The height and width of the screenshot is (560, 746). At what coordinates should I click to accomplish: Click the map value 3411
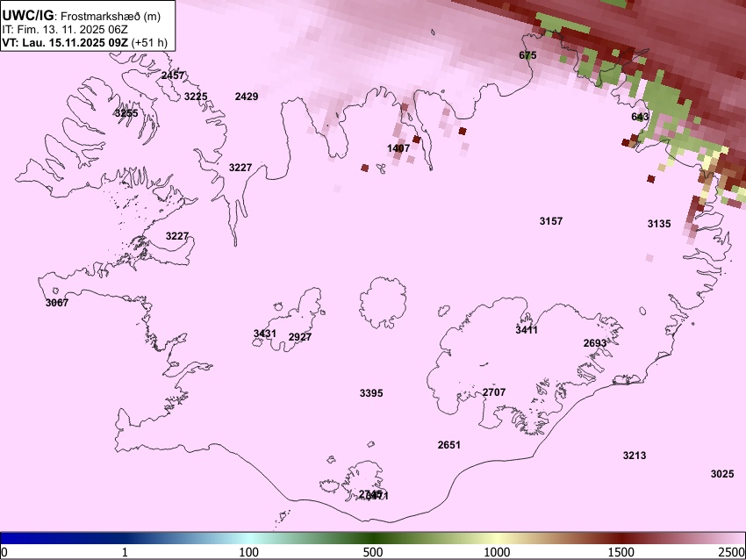(527, 330)
